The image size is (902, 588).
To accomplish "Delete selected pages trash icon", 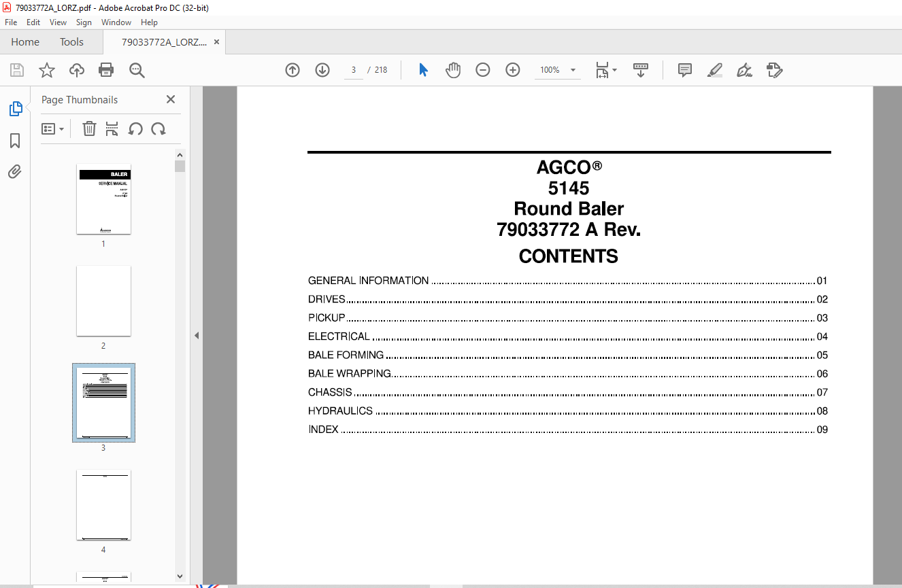I will 89,128.
